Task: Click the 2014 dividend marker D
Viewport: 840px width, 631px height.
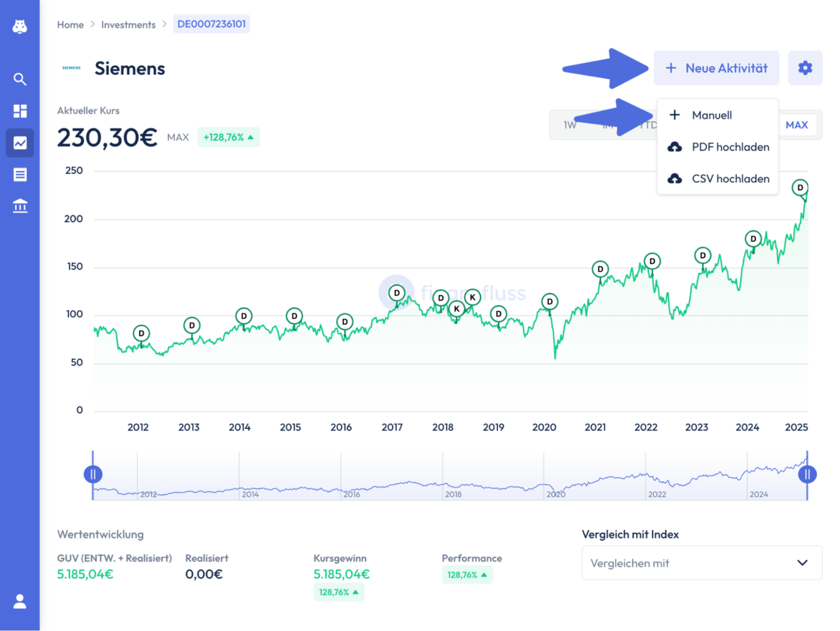Action: pos(244,316)
